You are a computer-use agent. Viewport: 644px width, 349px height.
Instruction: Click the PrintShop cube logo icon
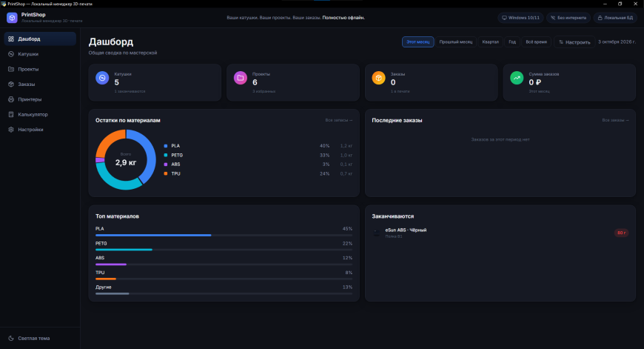pyautogui.click(x=12, y=18)
